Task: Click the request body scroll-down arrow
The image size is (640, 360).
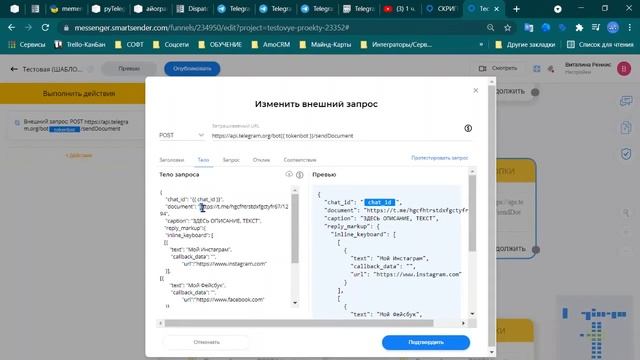Action: click(x=295, y=303)
